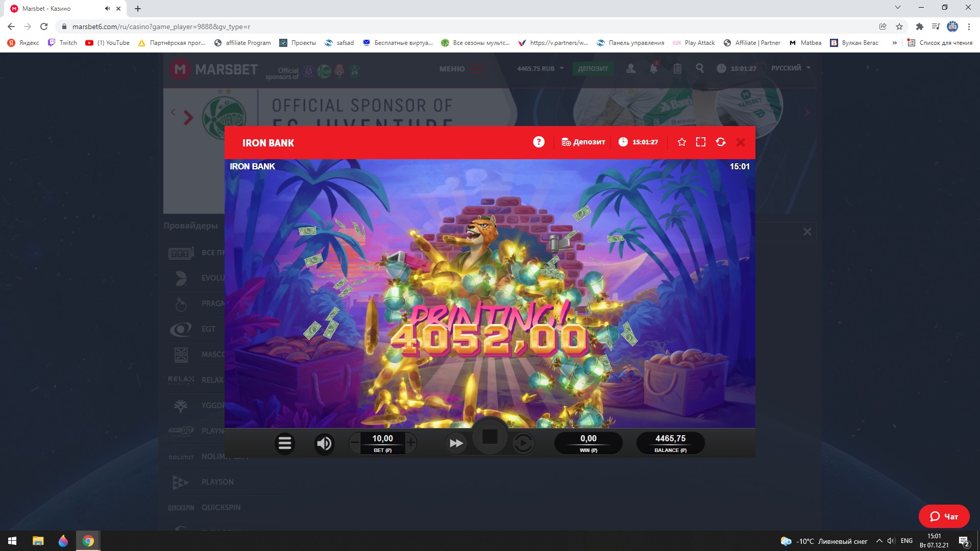Expand the РУССКИЙ language dropdown
Viewport: 980px width, 551px height.
(791, 68)
